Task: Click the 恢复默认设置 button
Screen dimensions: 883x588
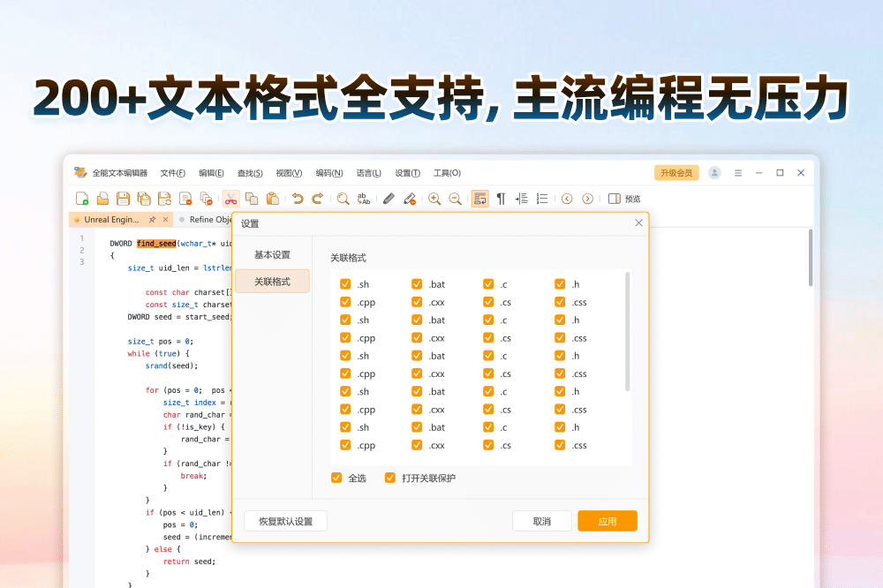Action: coord(285,521)
